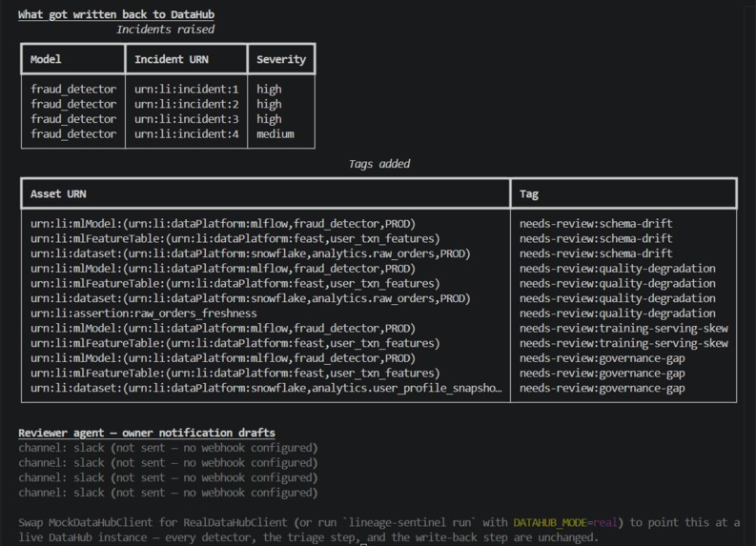Select "urn:li:incident:4" in the incidents table
756x546 pixels.
coord(187,134)
